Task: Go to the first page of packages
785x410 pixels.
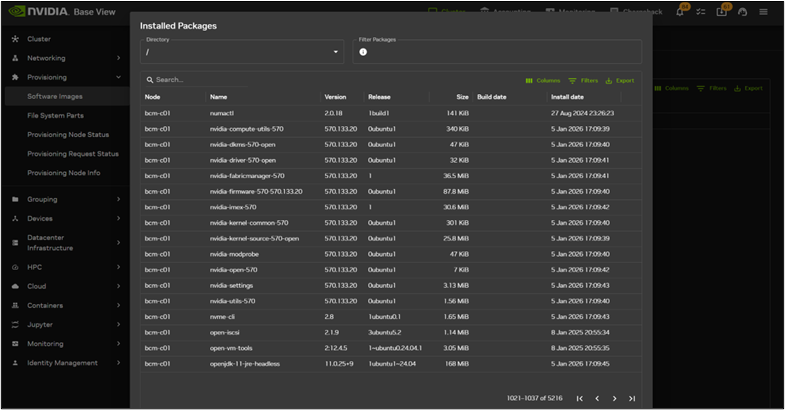Action: tap(579, 398)
